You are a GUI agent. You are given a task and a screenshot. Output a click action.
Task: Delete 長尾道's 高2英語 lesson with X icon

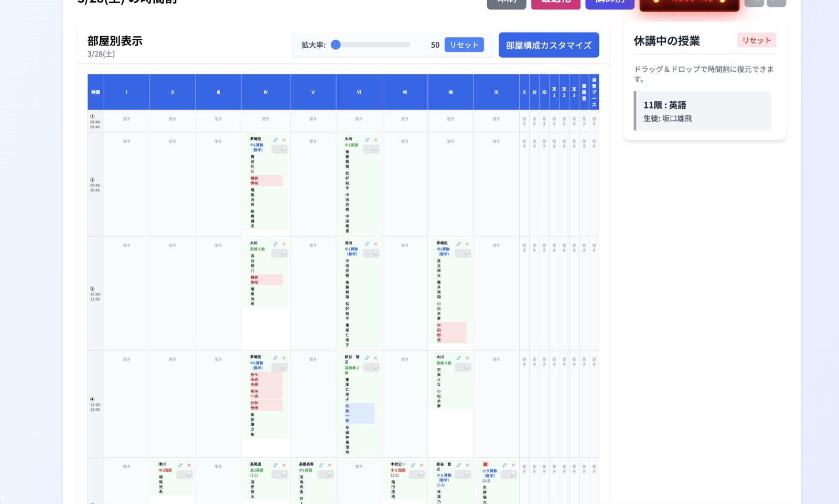(x=284, y=465)
